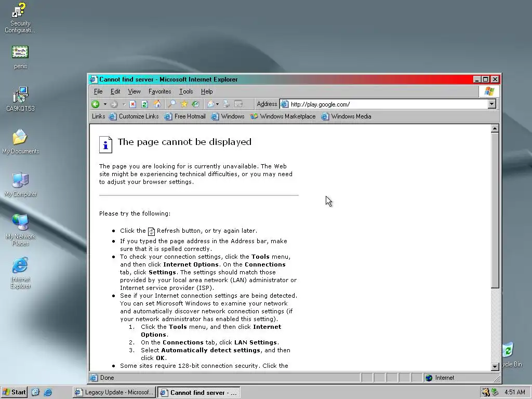The image size is (532, 399).
Task: Click the vertical scrollbar thumb
Action: [x=495, y=210]
